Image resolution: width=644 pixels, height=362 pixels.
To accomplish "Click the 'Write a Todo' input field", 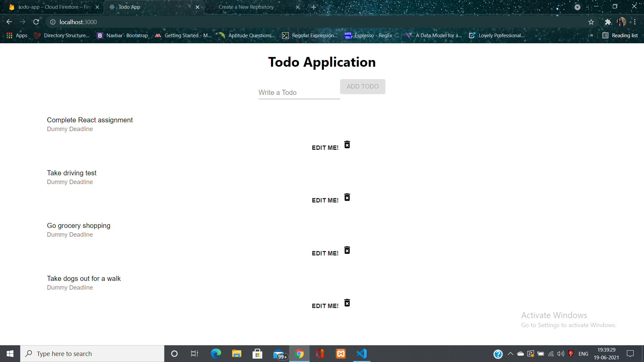I will point(299,93).
